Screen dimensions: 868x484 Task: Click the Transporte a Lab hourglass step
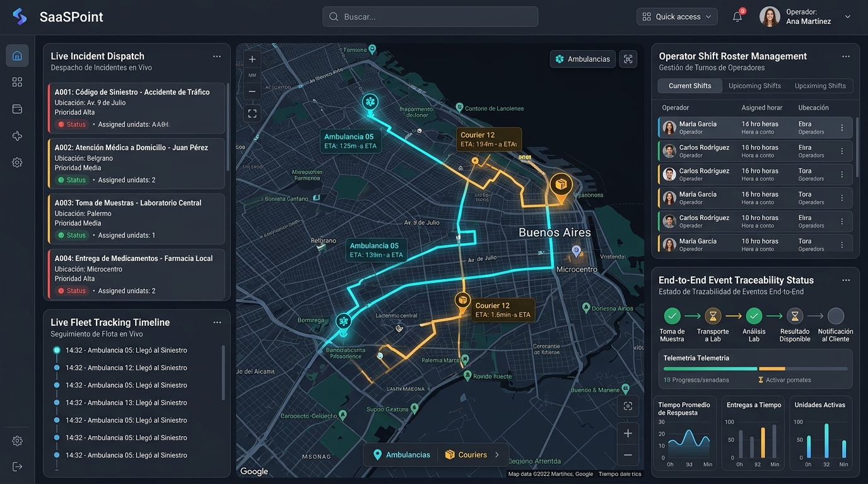tap(713, 316)
